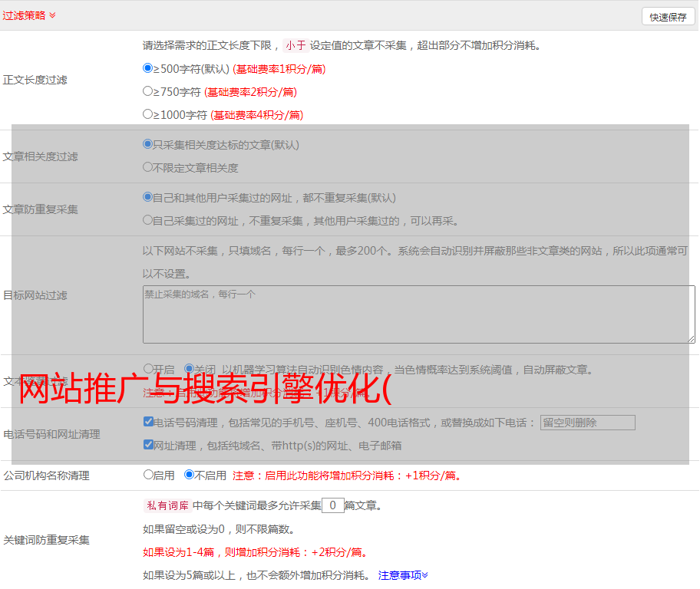Toggle the 电话号码清理 checkbox

(x=149, y=422)
